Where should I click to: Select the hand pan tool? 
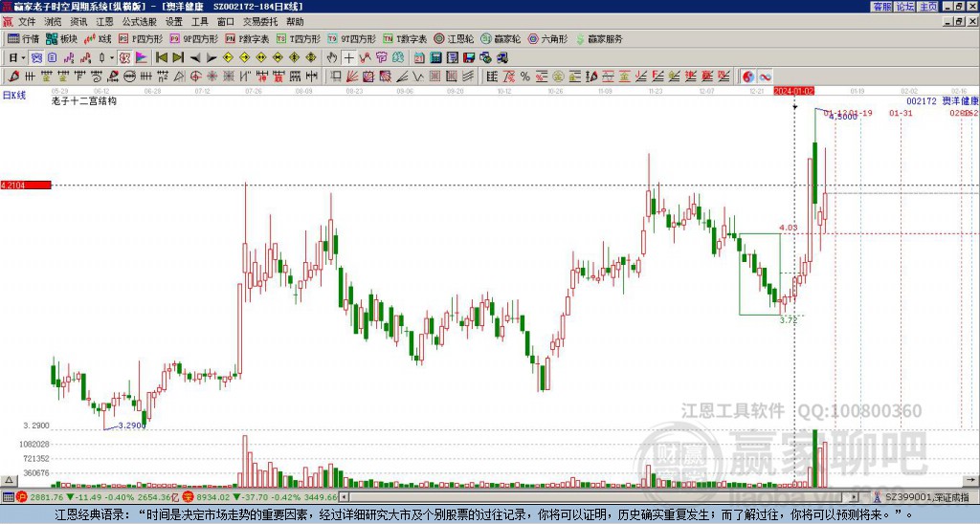pyautogui.click(x=332, y=58)
